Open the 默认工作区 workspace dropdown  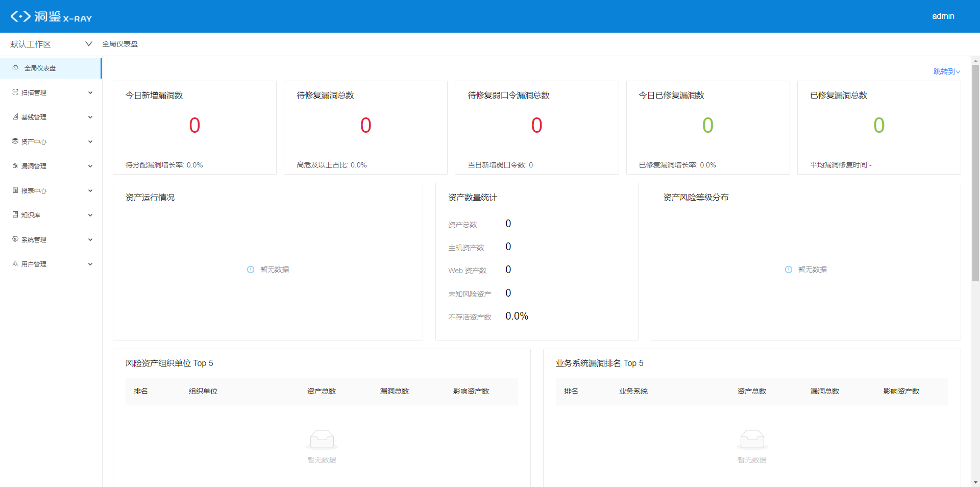(x=51, y=44)
